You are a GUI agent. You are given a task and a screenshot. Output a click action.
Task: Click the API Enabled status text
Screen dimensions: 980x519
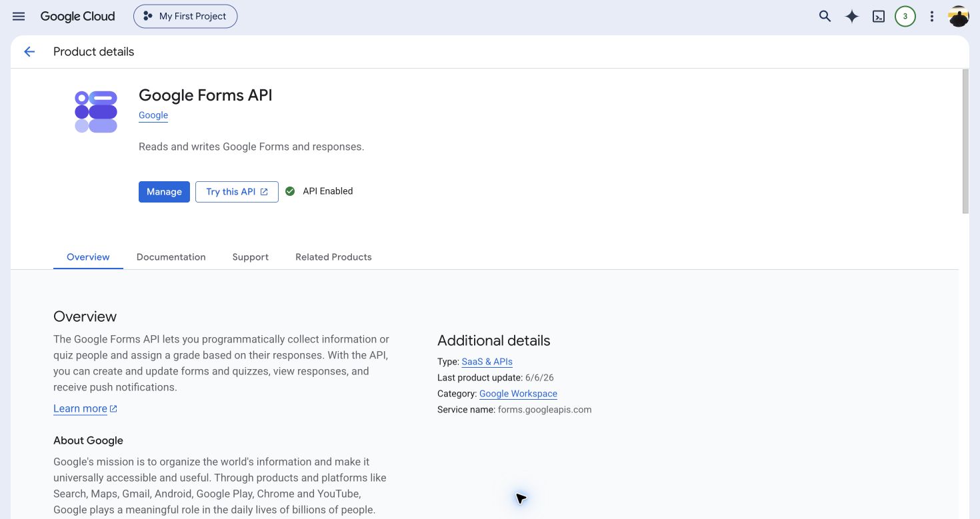pos(328,191)
